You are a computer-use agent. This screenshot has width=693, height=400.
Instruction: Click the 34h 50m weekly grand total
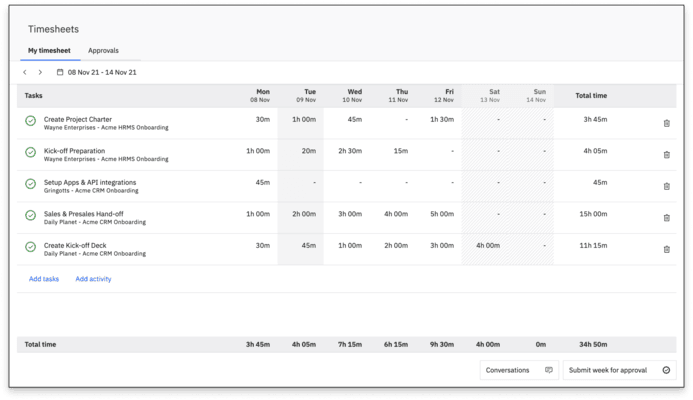tap(593, 344)
